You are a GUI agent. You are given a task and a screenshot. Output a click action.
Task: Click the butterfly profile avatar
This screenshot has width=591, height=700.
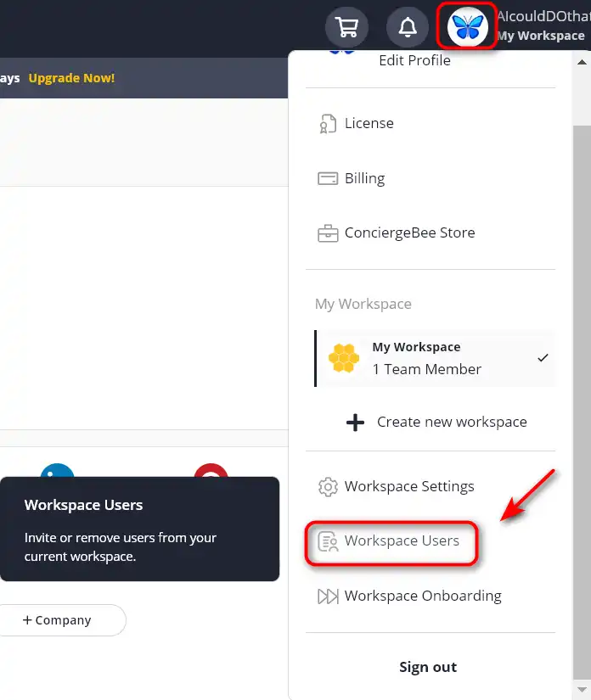[467, 27]
